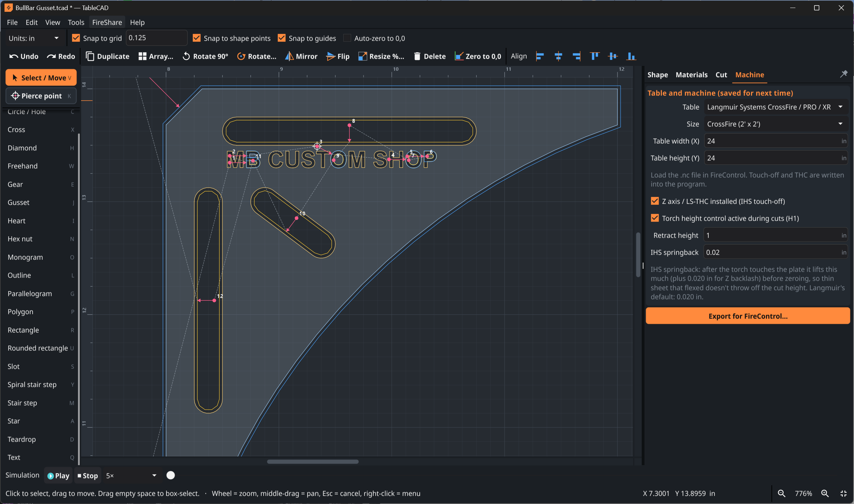
Task: Open the Tools menu
Action: [x=76, y=22]
